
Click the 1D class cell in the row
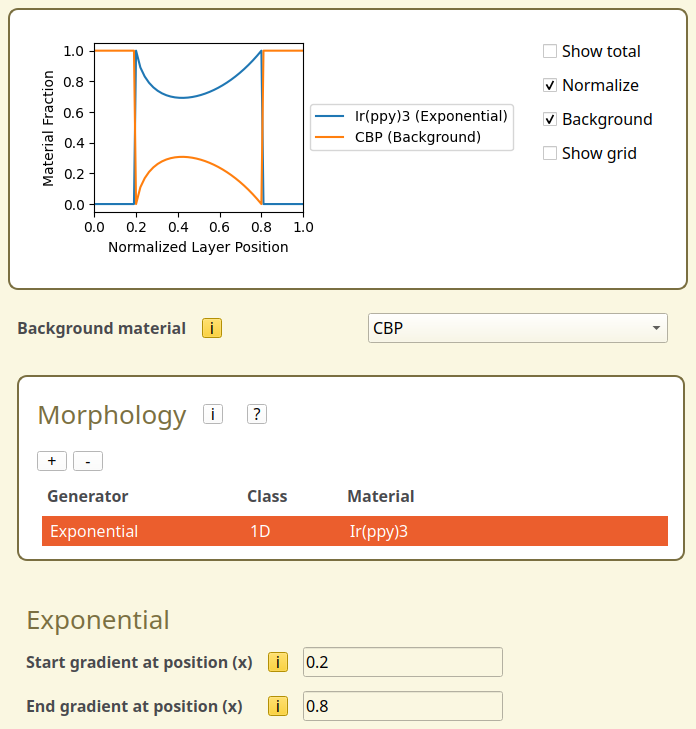point(260,531)
